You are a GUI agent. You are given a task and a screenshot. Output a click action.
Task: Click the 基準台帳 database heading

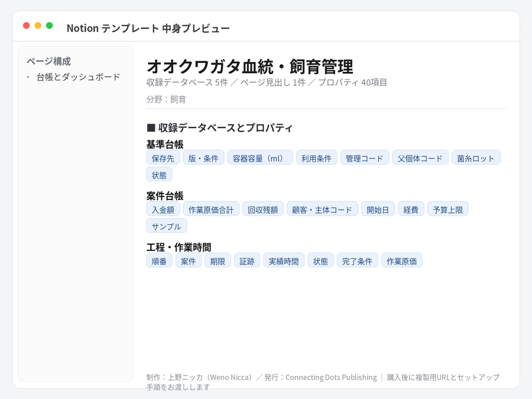click(165, 144)
